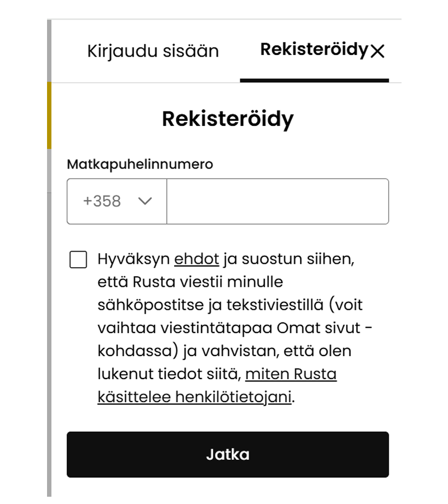Switch to the Kirjaudu sisään tab
This screenshot has width=448, height=504.
tap(153, 51)
